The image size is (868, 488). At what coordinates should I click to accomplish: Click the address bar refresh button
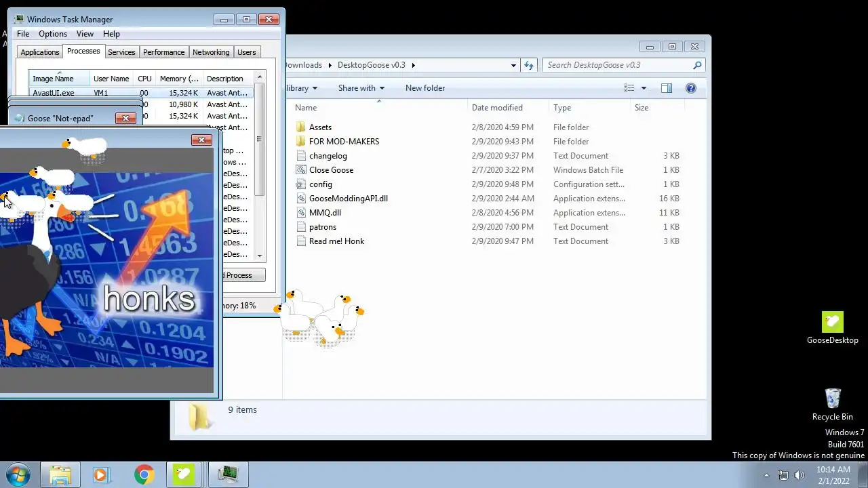coord(529,65)
